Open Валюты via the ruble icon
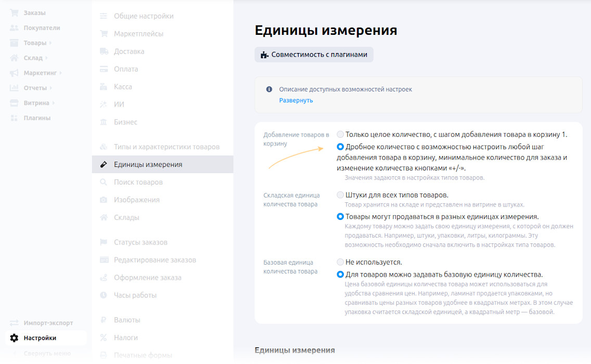Viewport: 591px width, 364px height. click(103, 320)
